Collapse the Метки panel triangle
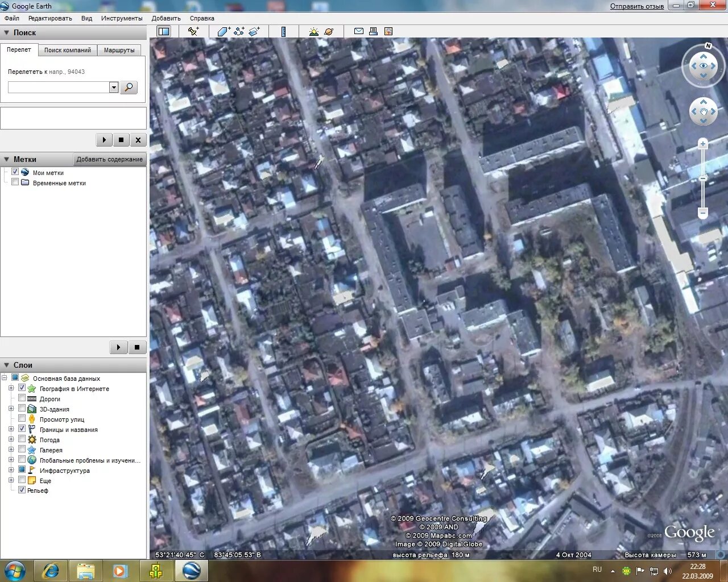 point(7,160)
